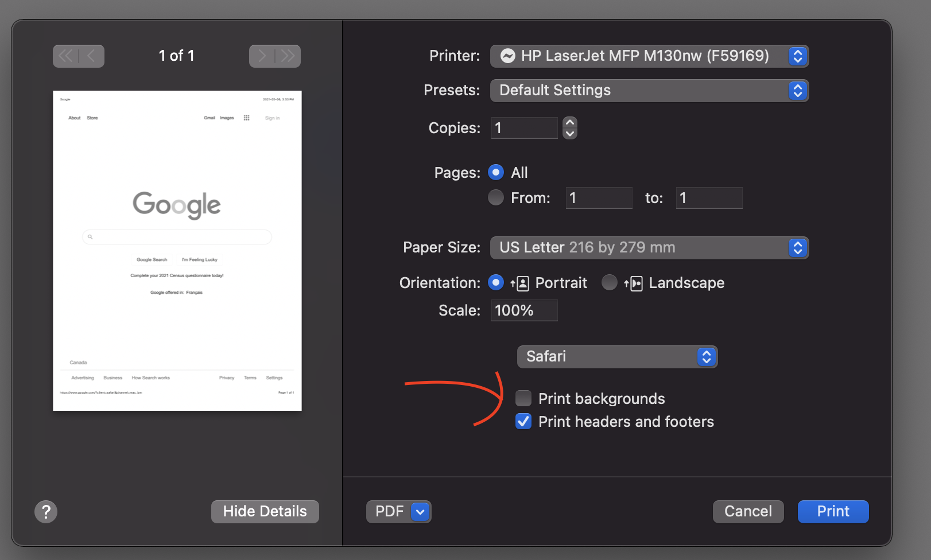The image size is (931, 560).
Task: Click the Copies stepper arrows
Action: [569, 128]
